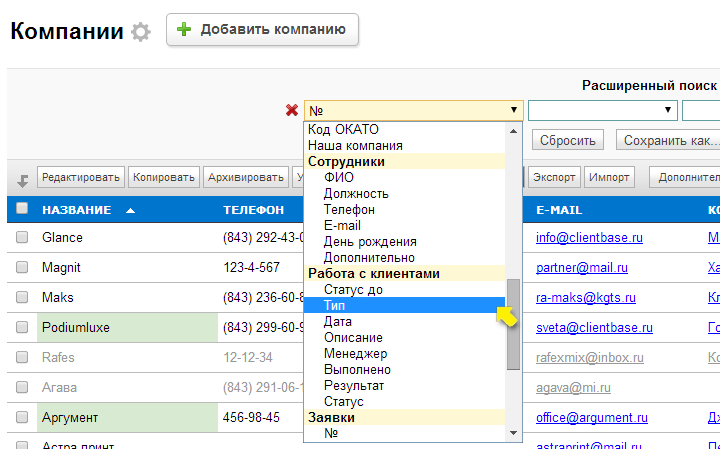This screenshot has width=720, height=449.
Task: Click the Сбросить button
Action: tap(568, 141)
